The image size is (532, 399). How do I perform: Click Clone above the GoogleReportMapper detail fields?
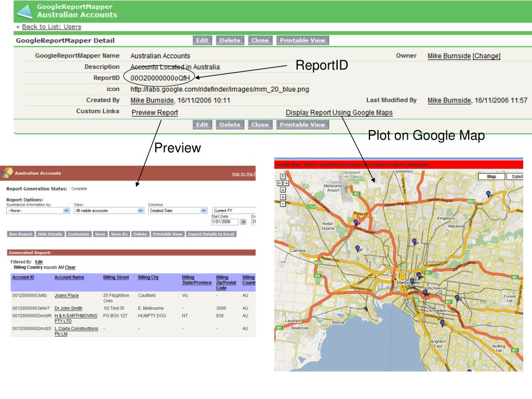point(260,41)
